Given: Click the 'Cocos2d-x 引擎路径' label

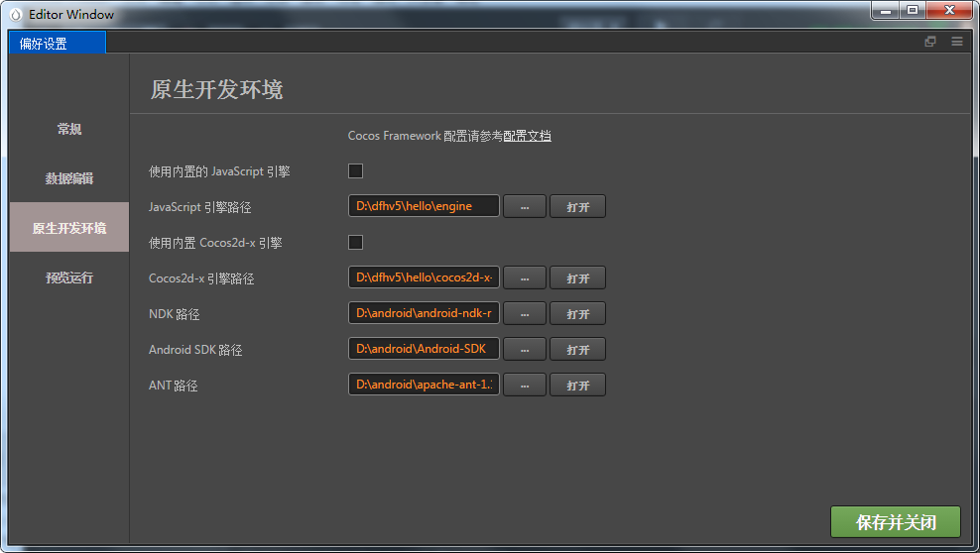Looking at the screenshot, I should 201,278.
